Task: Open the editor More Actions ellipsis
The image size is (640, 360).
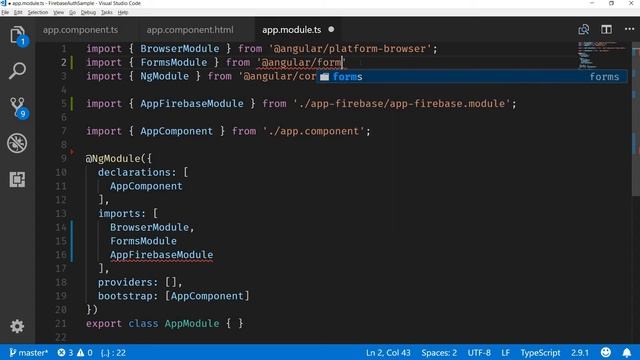Action: [629, 29]
